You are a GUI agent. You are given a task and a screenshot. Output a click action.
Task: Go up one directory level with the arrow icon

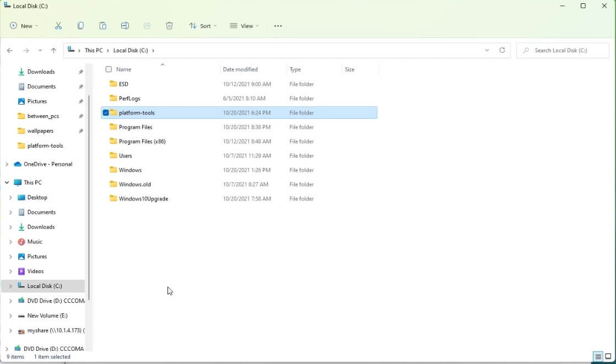click(53, 50)
